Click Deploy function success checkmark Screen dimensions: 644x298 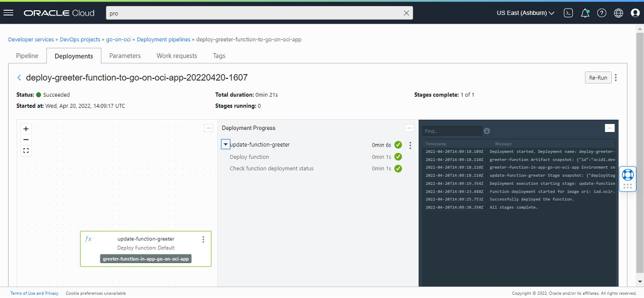[398, 157]
